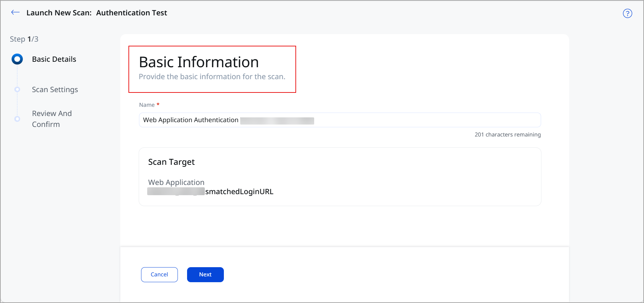Select the Scan Settings step circle
The image size is (644, 303).
pyautogui.click(x=17, y=89)
